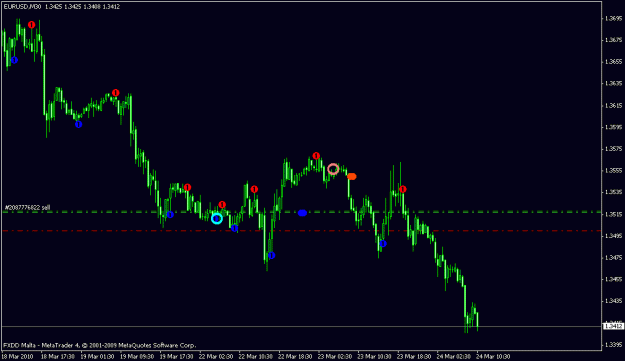Click the blue marker near 1.3655 on 18 Mar

[14, 60]
